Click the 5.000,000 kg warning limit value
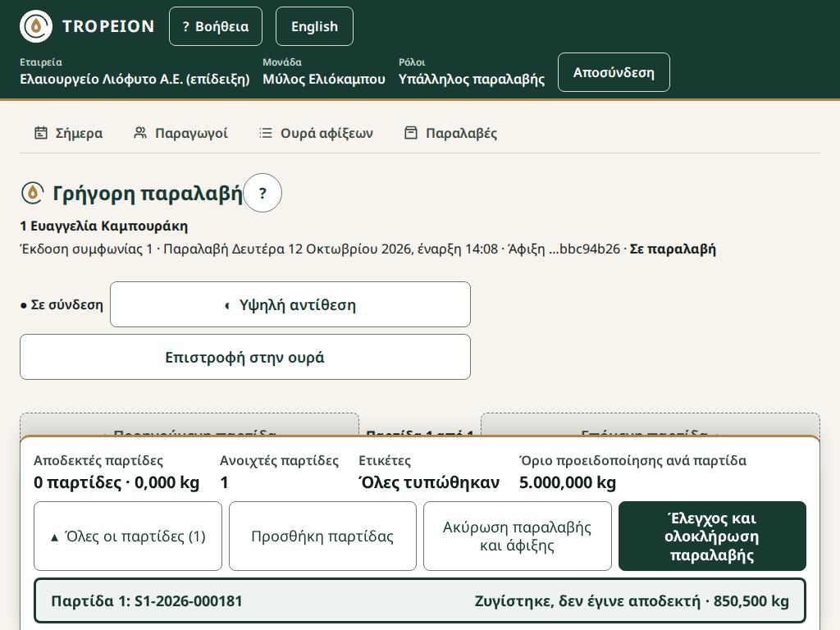 568,482
